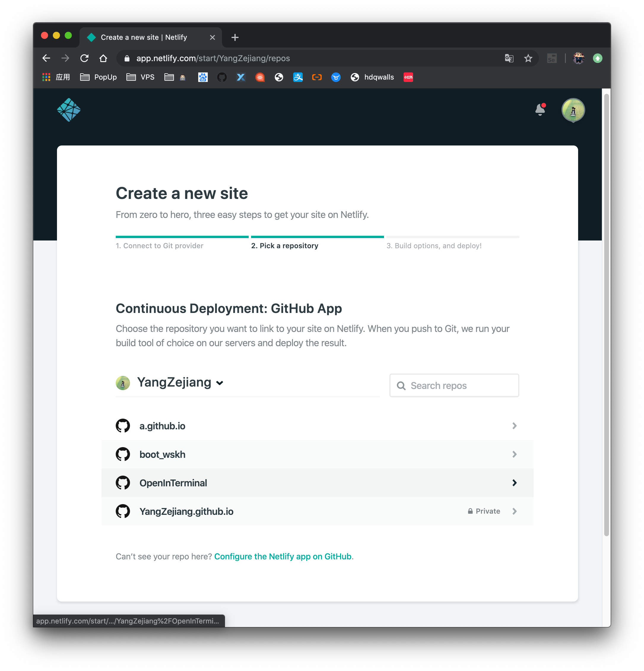
Task: Select the a.github.io repository
Action: click(x=317, y=426)
